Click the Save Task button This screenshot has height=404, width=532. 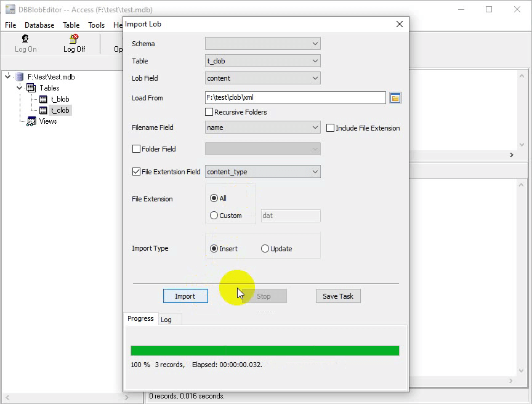(x=338, y=296)
